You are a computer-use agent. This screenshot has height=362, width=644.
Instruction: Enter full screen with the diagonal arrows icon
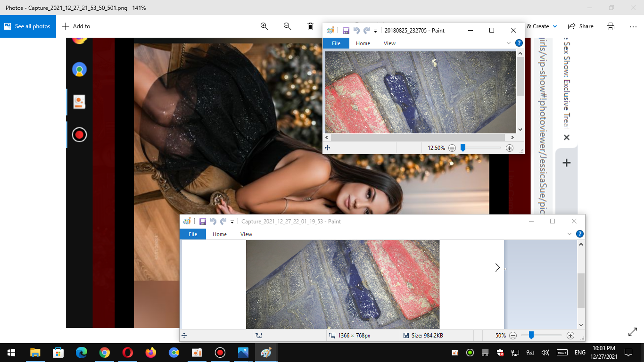click(633, 332)
